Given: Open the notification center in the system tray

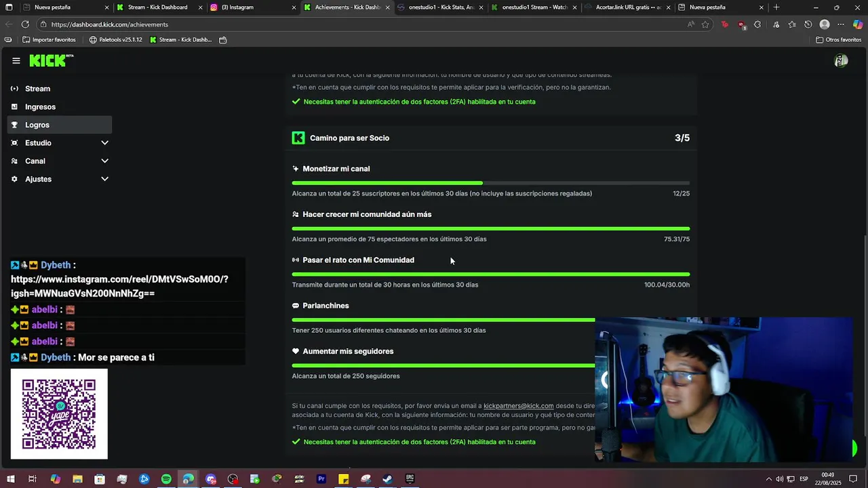Looking at the screenshot, I should point(853,479).
